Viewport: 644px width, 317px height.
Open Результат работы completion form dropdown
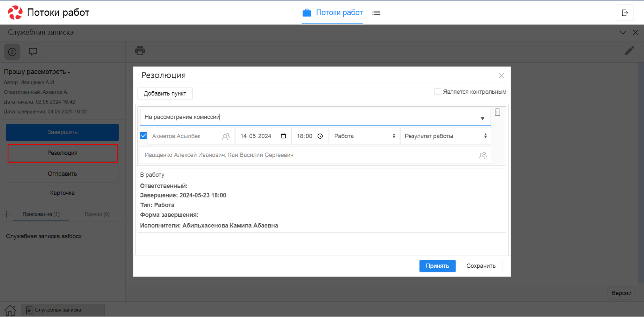coord(446,136)
